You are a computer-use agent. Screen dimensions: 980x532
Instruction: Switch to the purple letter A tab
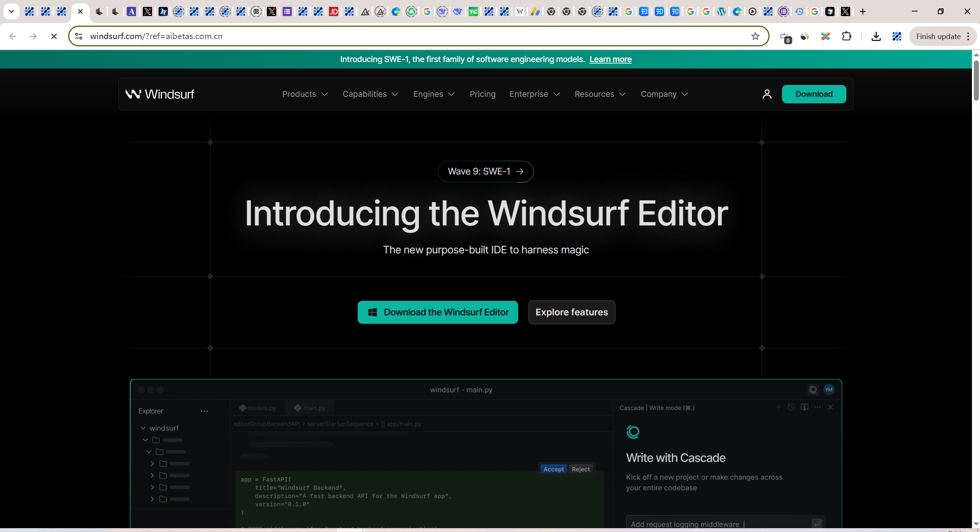click(131, 12)
